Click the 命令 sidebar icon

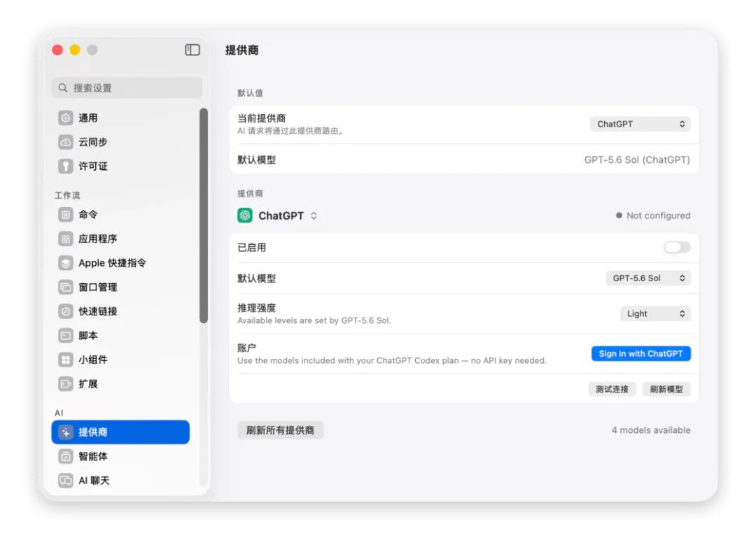point(66,215)
